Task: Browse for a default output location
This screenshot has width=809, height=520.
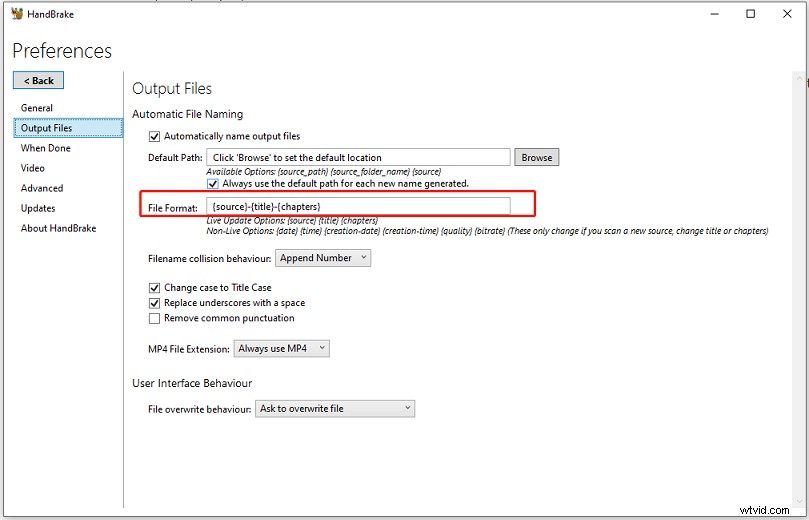Action: 537,157
